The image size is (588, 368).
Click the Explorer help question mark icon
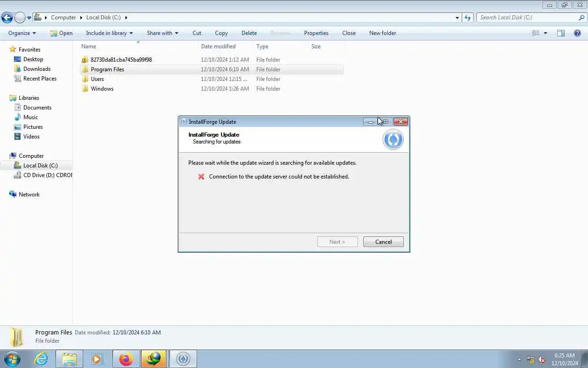coord(577,33)
